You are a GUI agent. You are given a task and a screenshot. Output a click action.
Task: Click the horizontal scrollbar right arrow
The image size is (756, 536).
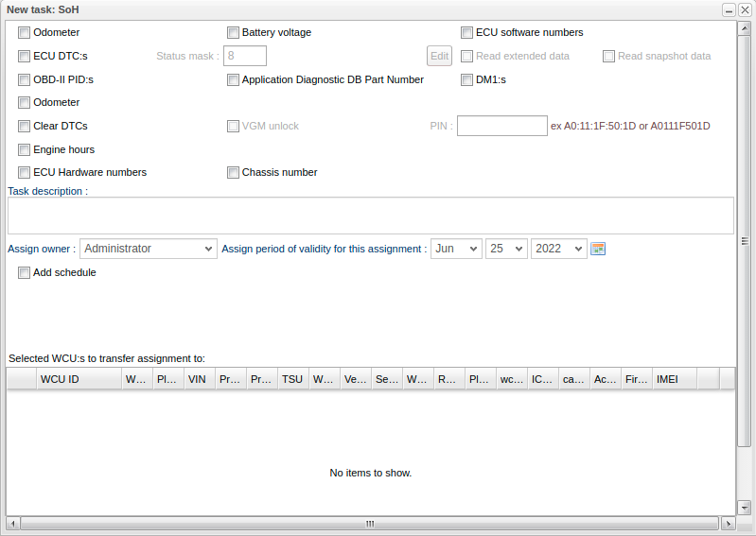[728, 523]
